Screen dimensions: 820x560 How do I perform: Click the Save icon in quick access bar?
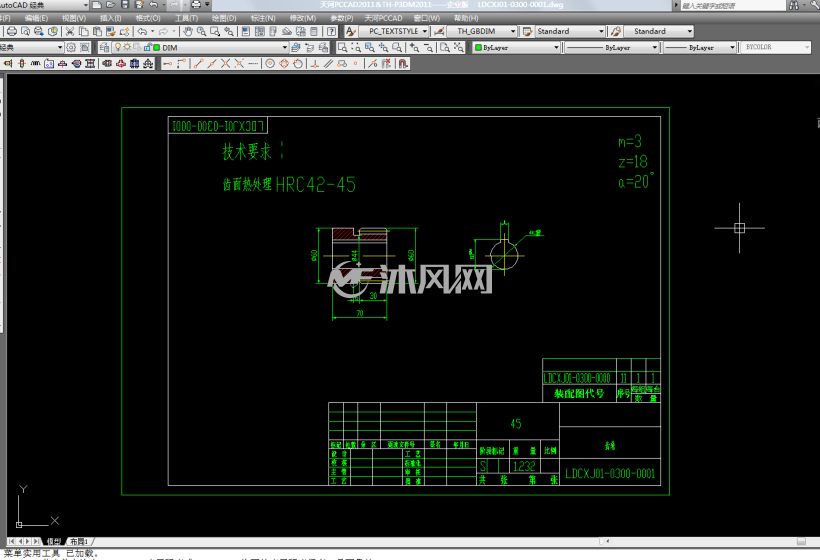[x=125, y=5]
